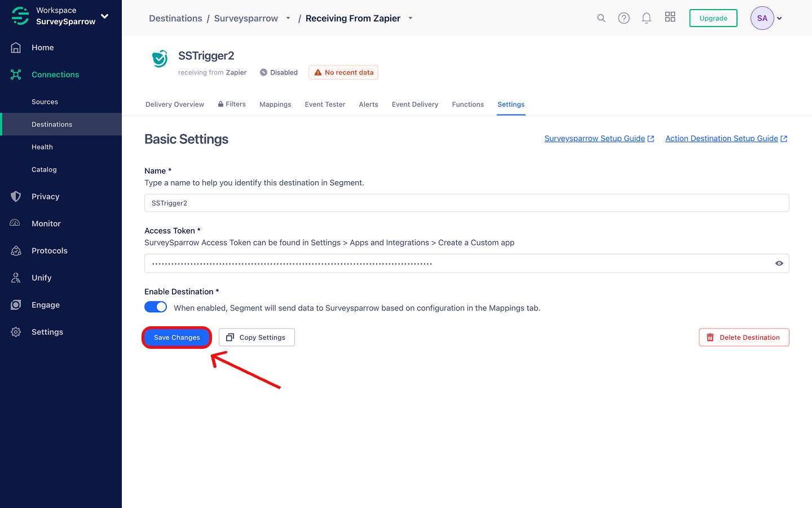This screenshot has height=508, width=812.
Task: Click the Upgrade button
Action: [x=713, y=18]
